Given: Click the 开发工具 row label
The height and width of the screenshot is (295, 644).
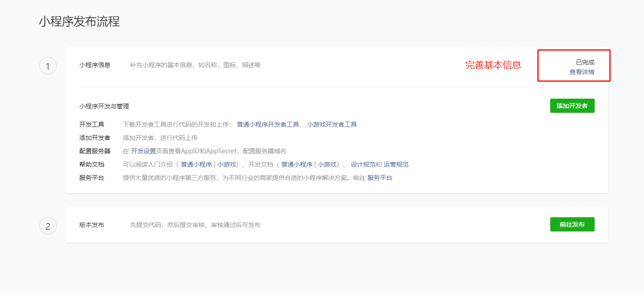Looking at the screenshot, I should [x=92, y=124].
